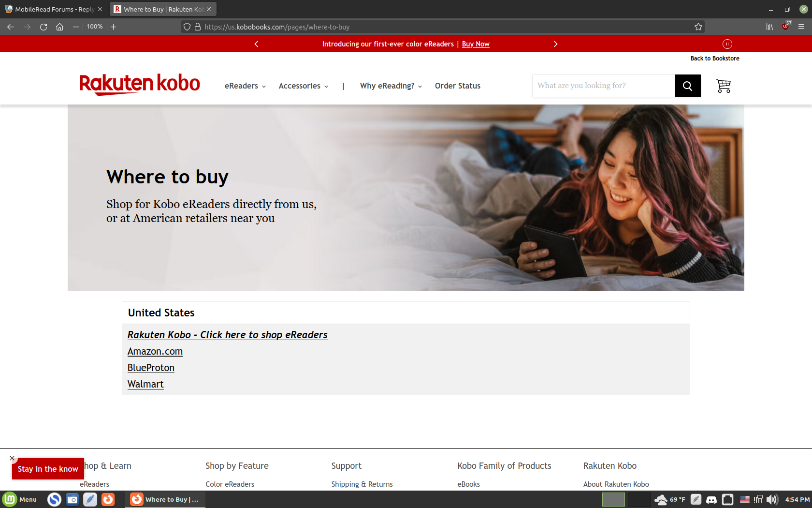Bookmark this page with the star
Image resolution: width=812 pixels, height=508 pixels.
[698, 27]
